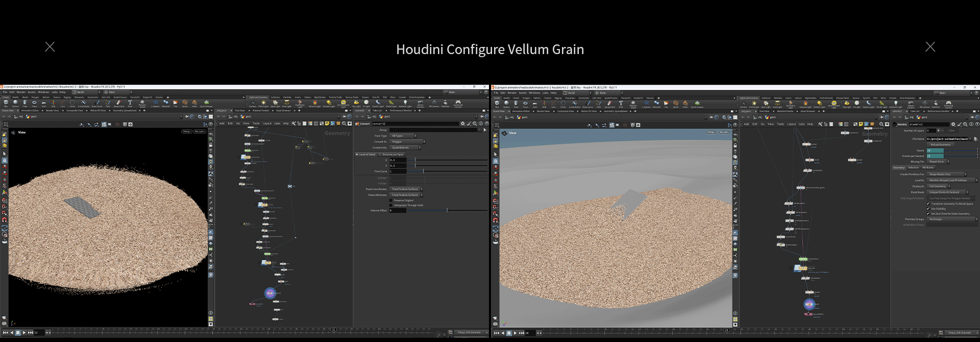Image resolution: width=980 pixels, height=342 pixels.
Task: Select the Null shelf tool in convert2 window
Action: coord(53,104)
